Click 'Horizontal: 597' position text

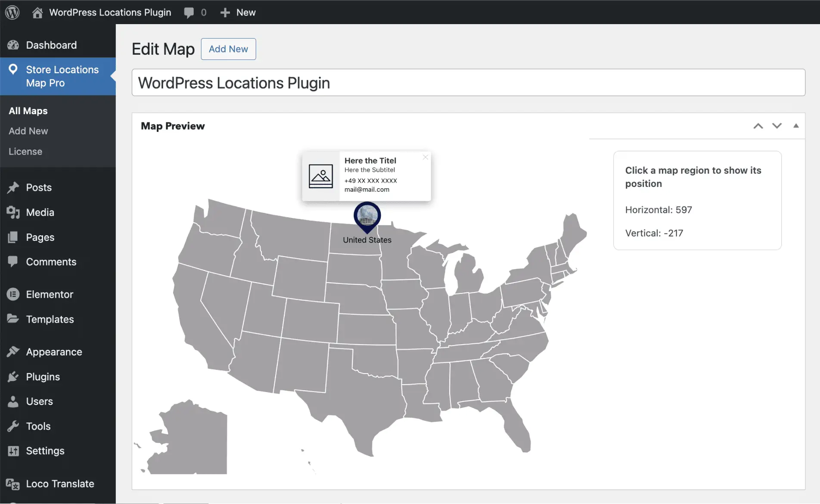pyautogui.click(x=658, y=210)
